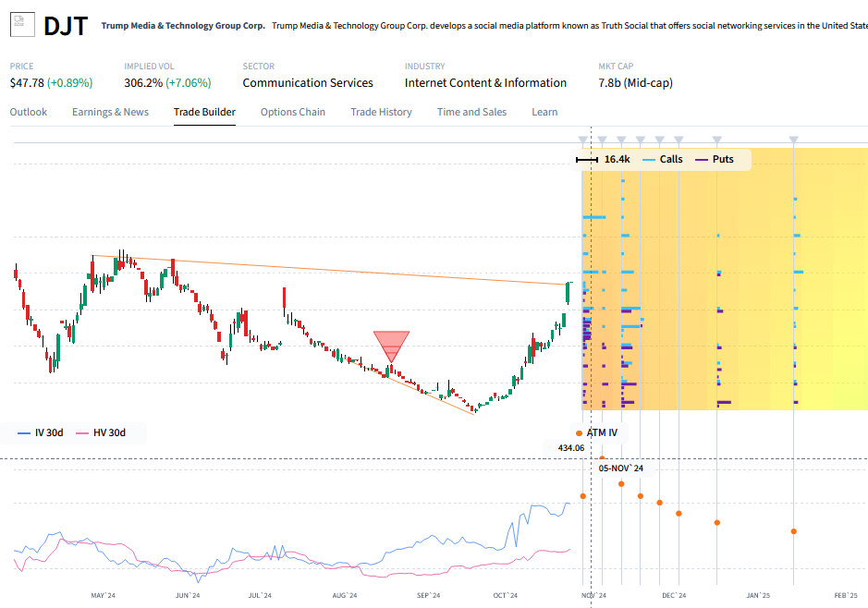The height and width of the screenshot is (608, 868).
Task: Click the (+0.89%) price change text
Action: tap(69, 83)
